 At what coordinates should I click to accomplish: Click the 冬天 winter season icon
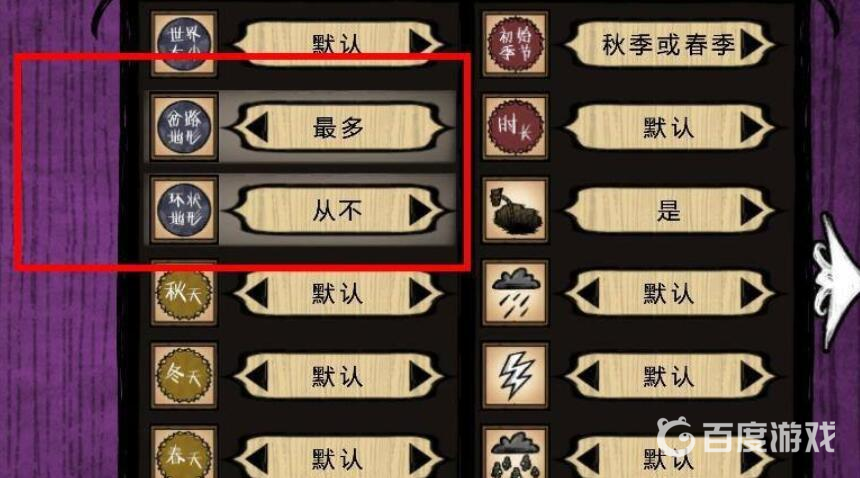(x=184, y=376)
